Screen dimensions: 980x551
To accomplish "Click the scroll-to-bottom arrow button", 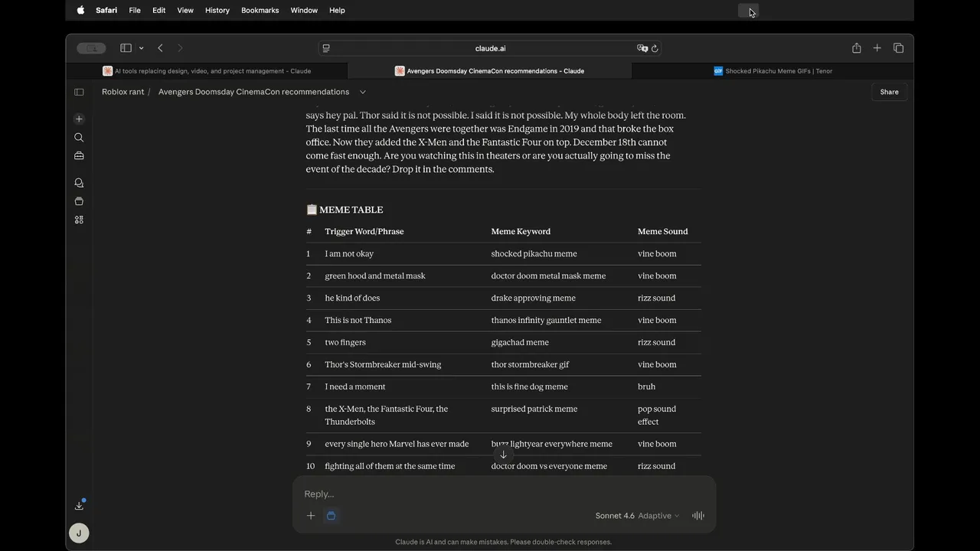I will click(x=503, y=455).
